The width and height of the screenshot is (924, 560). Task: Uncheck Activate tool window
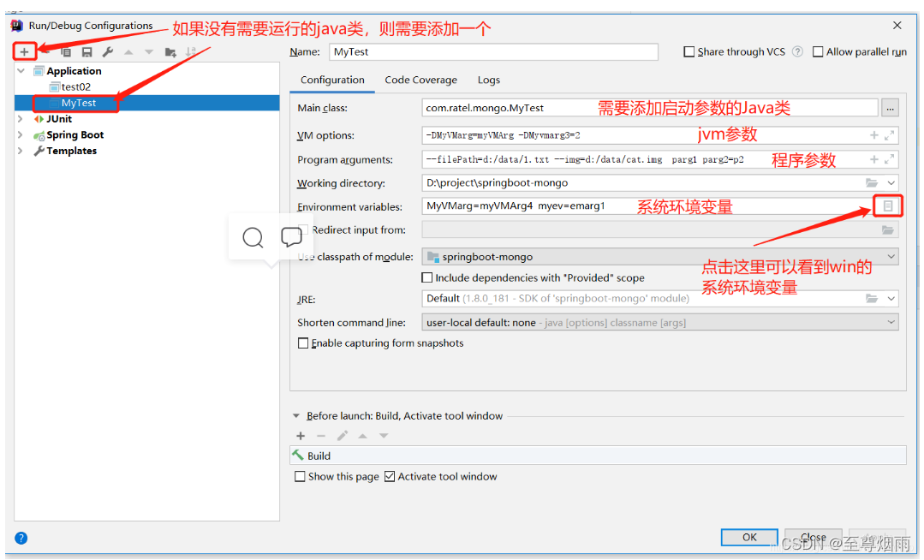pyautogui.click(x=390, y=476)
